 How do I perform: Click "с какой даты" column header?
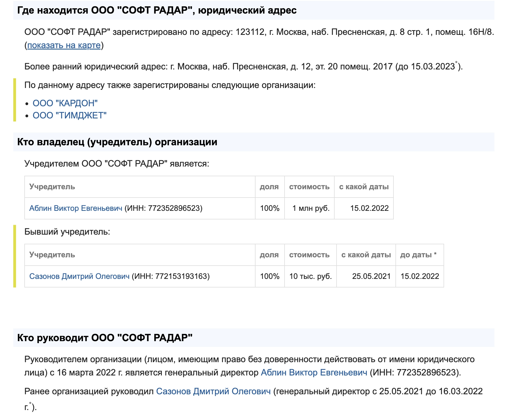pyautogui.click(x=364, y=187)
